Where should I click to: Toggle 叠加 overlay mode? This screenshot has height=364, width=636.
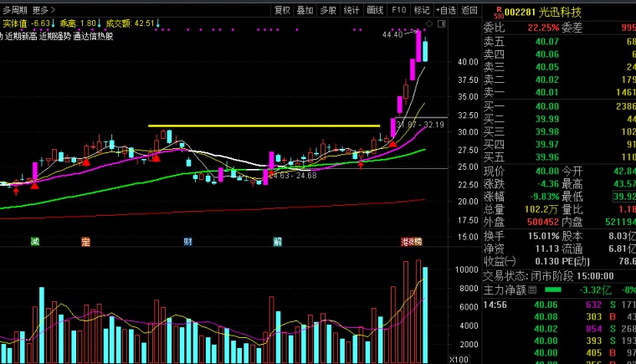point(305,10)
